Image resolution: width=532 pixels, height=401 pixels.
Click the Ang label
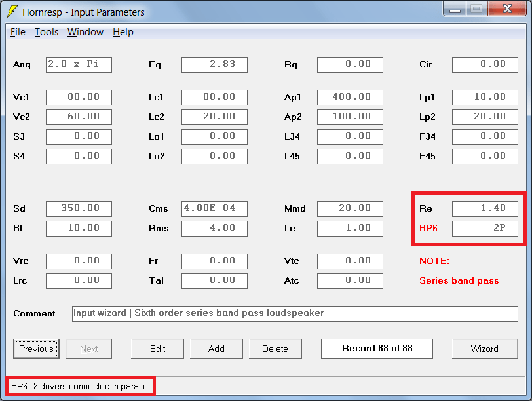[22, 64]
